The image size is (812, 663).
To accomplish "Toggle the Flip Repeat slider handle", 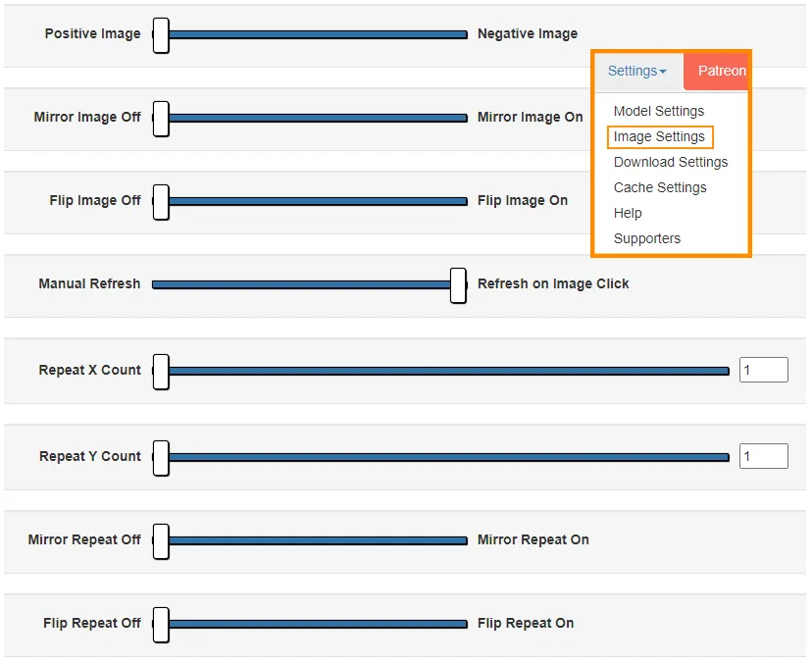I will coord(161,624).
